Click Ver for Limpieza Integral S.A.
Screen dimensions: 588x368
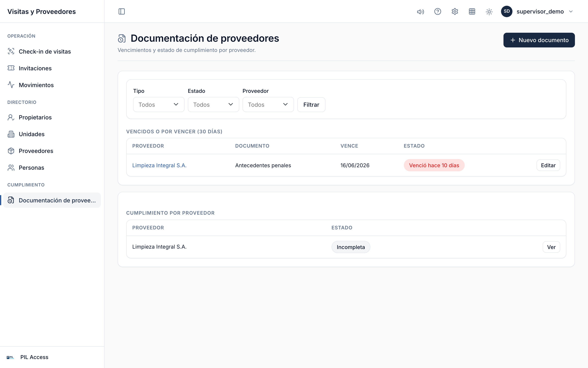551,247
